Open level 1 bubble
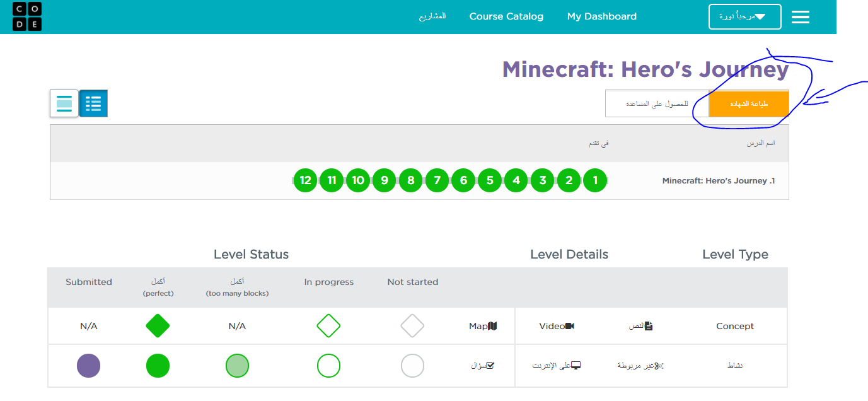The height and width of the screenshot is (401, 868). pos(595,180)
